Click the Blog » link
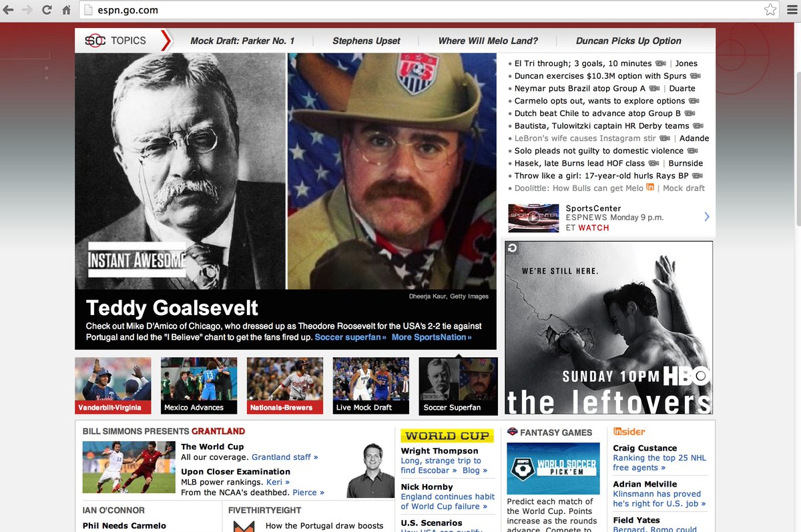The height and width of the screenshot is (532, 801). point(475,471)
